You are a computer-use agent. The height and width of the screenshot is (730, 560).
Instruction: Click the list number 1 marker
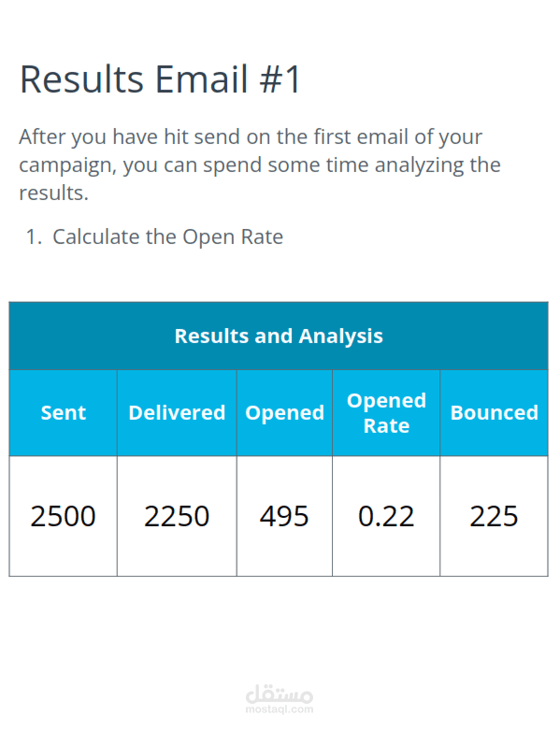[34, 236]
